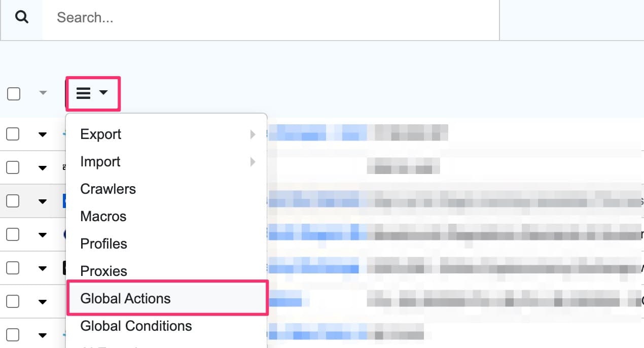Image resolution: width=644 pixels, height=348 pixels.
Task: Open the dropdown beside the select-all checkbox
Action: click(x=43, y=93)
